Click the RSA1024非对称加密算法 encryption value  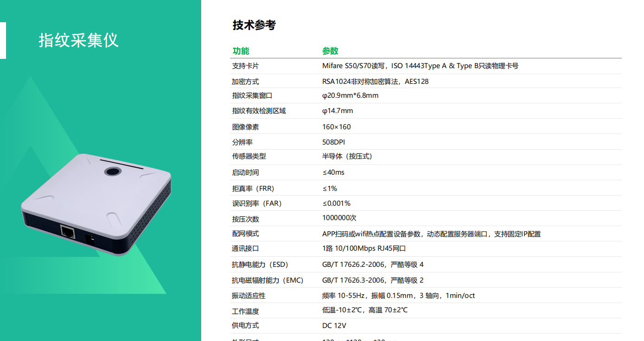tap(375, 82)
